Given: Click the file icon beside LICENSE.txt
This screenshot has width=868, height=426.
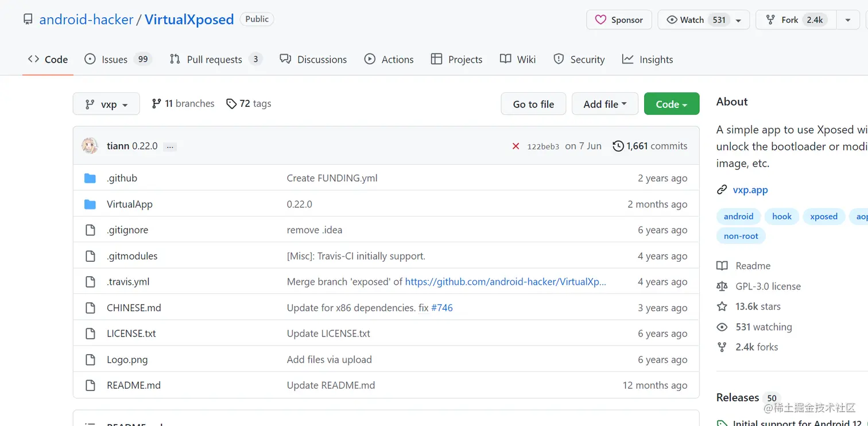Looking at the screenshot, I should click(90, 334).
